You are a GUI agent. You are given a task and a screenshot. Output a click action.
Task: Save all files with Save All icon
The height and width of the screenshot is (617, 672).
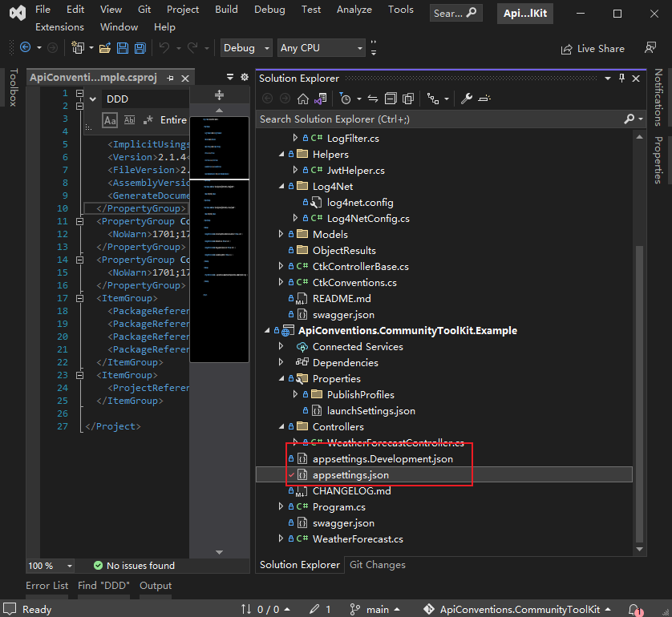pos(140,48)
